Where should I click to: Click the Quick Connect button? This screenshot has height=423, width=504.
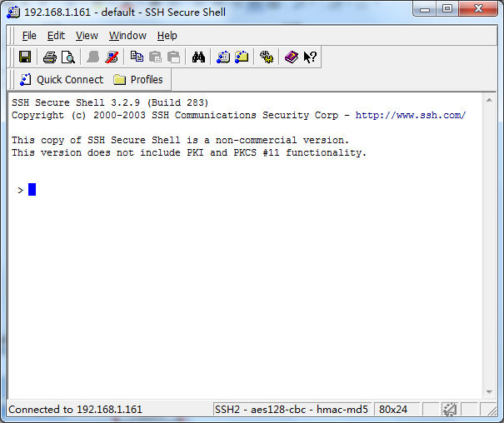click(62, 80)
